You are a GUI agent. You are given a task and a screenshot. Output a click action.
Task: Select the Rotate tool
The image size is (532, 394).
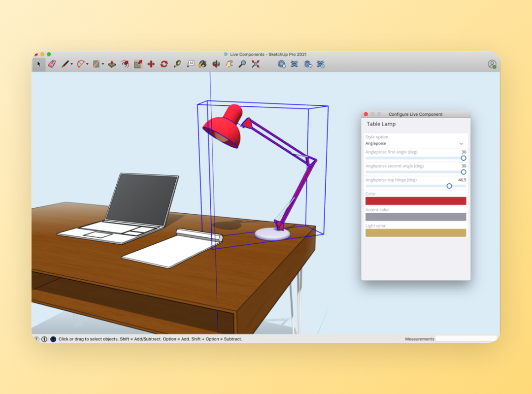click(163, 64)
